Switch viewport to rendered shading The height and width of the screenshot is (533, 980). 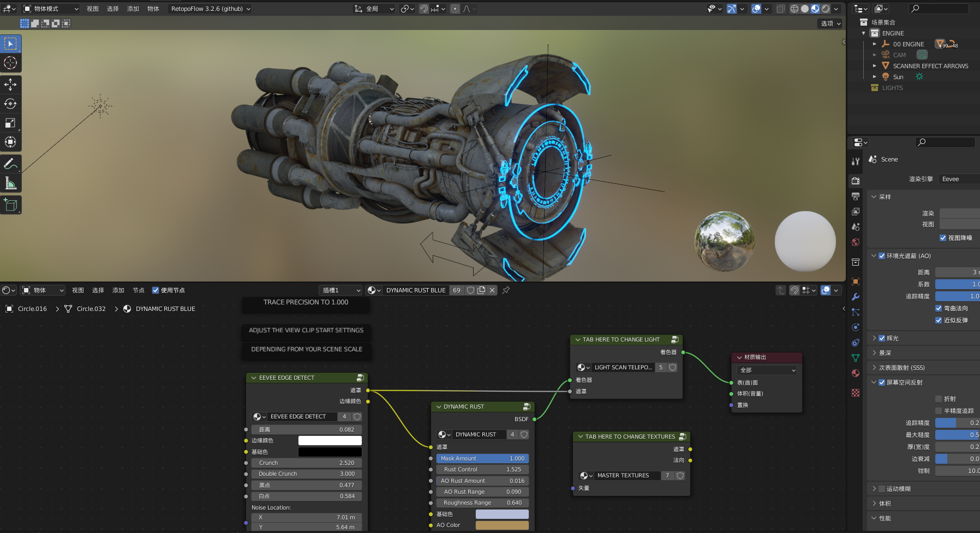[x=826, y=9]
